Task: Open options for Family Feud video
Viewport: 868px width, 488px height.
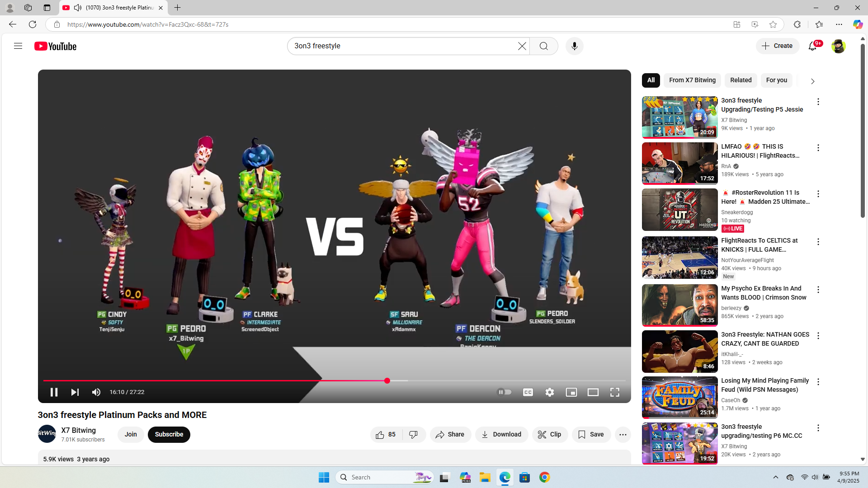Action: pos(818,382)
